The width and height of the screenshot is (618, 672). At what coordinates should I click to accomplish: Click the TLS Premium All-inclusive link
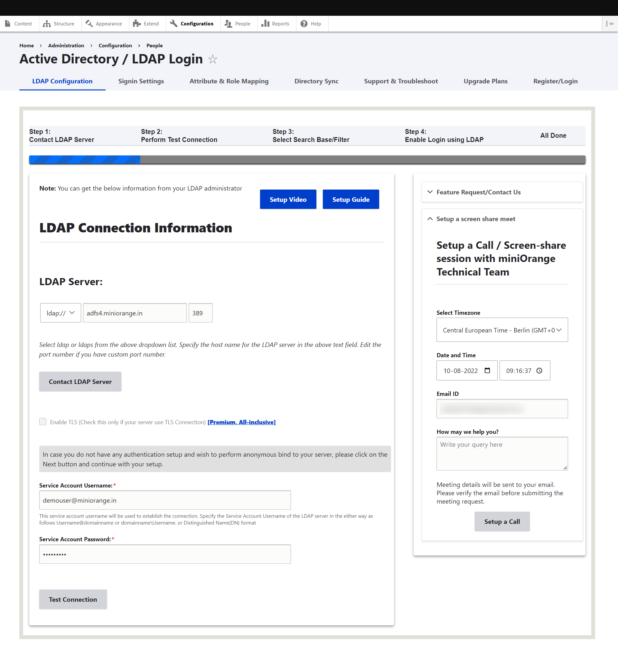(242, 422)
